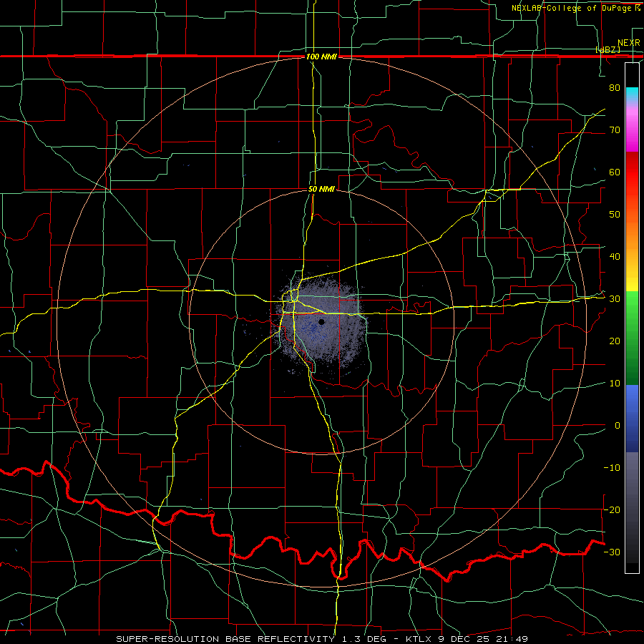Click the '50' dBZ scale value
The width and height of the screenshot is (644, 644).
point(615,215)
